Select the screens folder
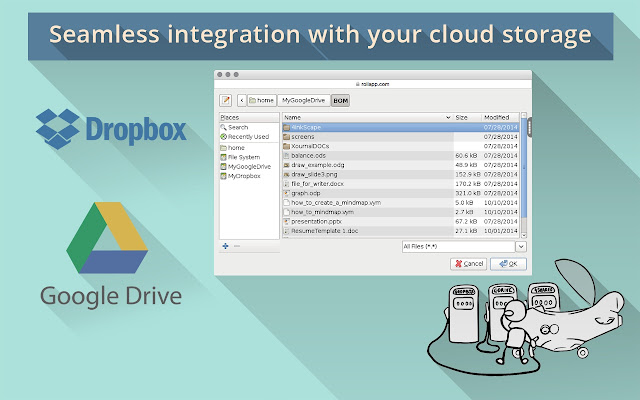 (x=400, y=137)
